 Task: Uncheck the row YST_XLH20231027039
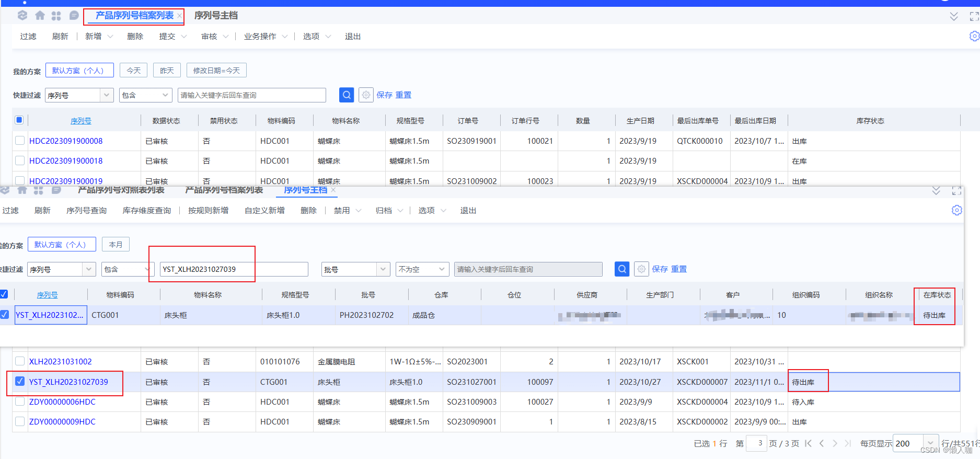click(20, 381)
